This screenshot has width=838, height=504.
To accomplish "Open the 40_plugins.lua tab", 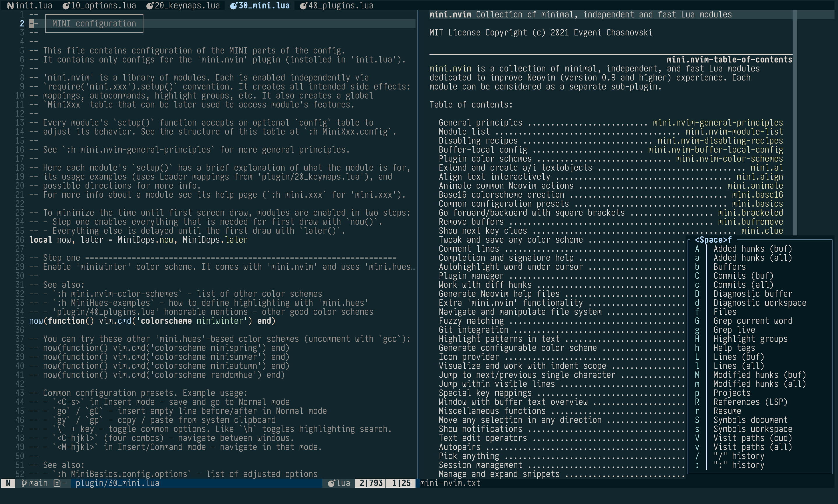I will [x=341, y=6].
